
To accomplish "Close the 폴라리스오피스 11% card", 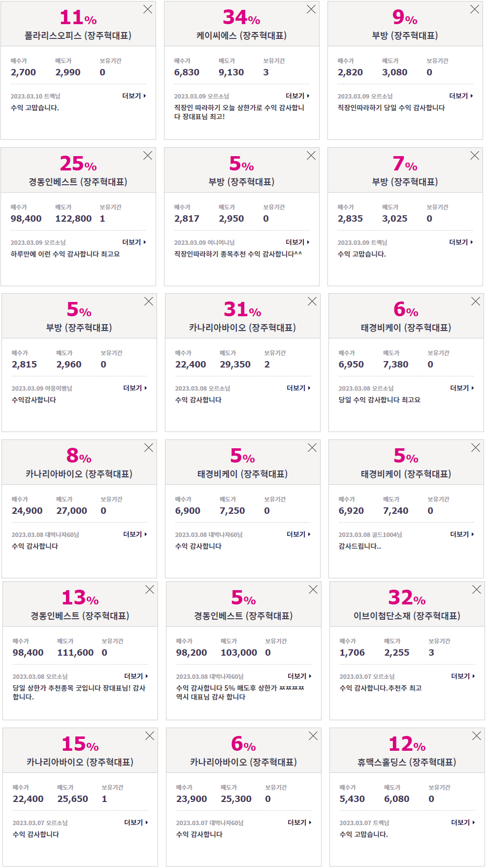I will pos(148,9).
